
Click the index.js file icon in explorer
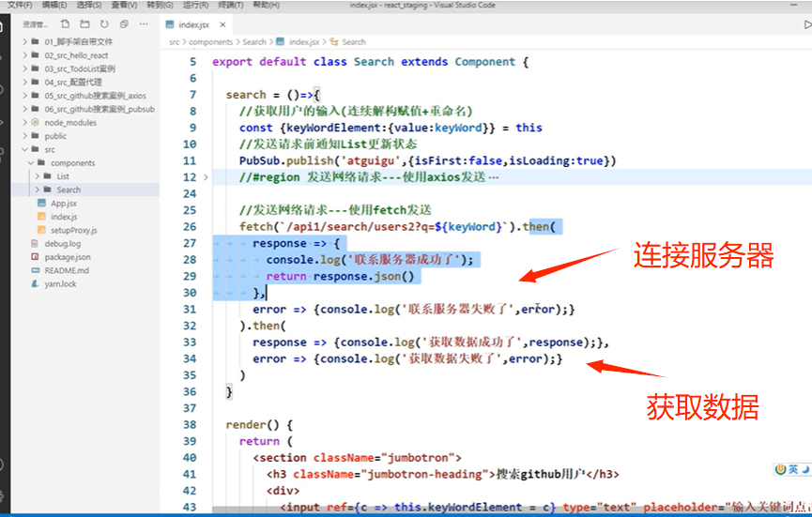[x=41, y=217]
